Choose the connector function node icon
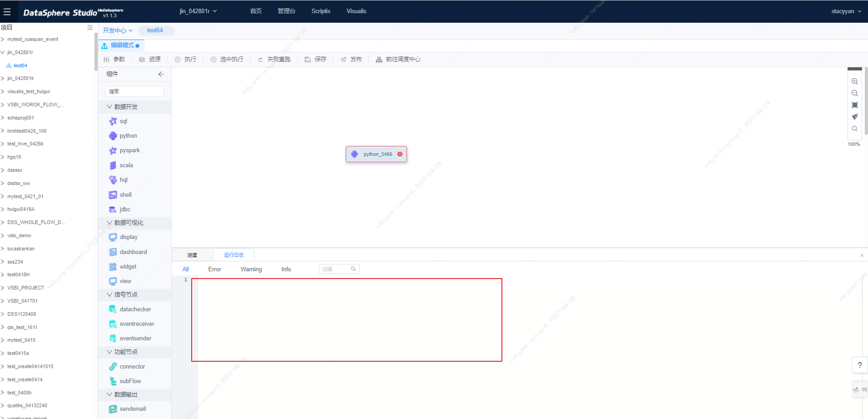Image resolution: width=868 pixels, height=419 pixels. 113,367
